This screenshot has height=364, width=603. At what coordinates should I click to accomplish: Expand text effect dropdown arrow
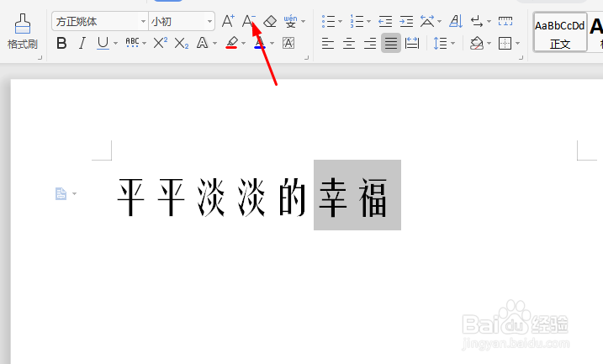tap(214, 43)
